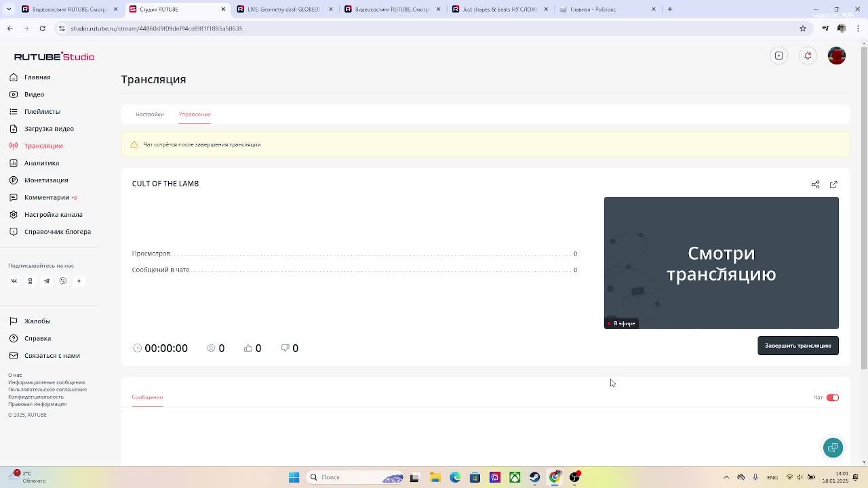Open the Конфиденциальность footer link
868x488 pixels.
point(36,396)
